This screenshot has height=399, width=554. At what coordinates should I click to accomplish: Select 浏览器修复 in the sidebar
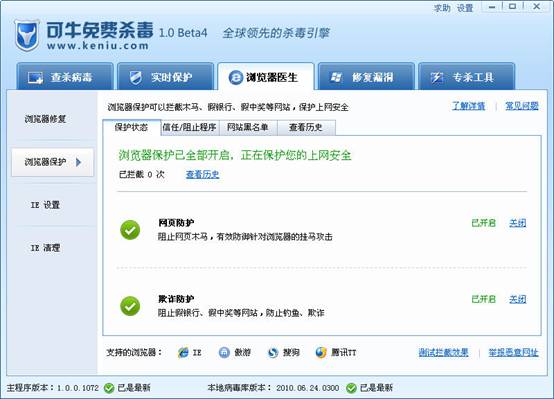point(45,119)
